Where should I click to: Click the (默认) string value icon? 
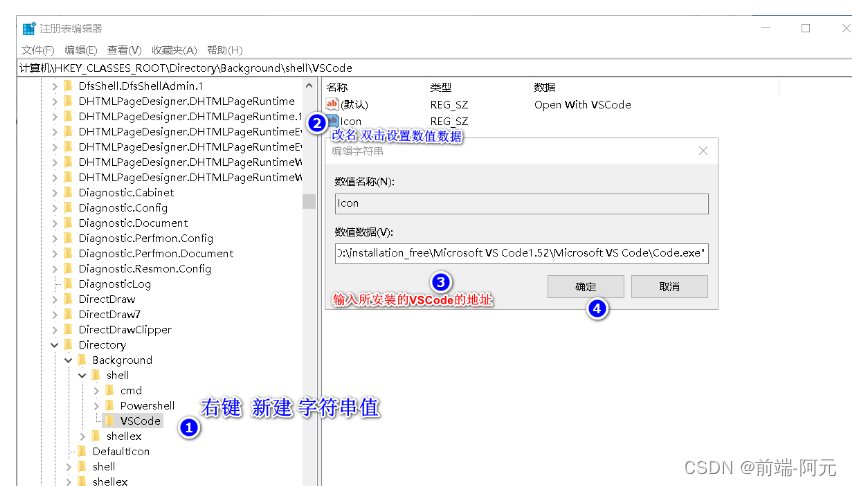pyautogui.click(x=332, y=104)
